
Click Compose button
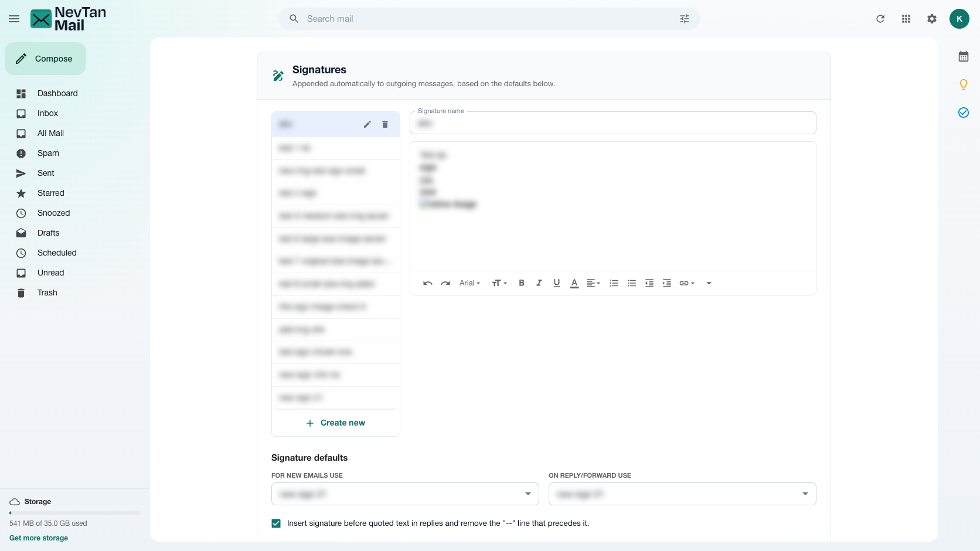tap(45, 59)
